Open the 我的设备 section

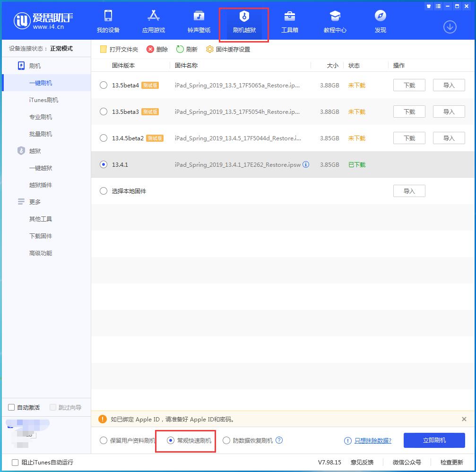click(x=108, y=21)
